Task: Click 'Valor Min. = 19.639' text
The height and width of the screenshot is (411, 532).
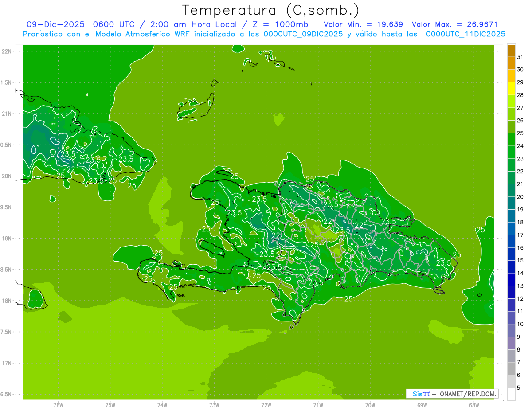Action: click(363, 24)
